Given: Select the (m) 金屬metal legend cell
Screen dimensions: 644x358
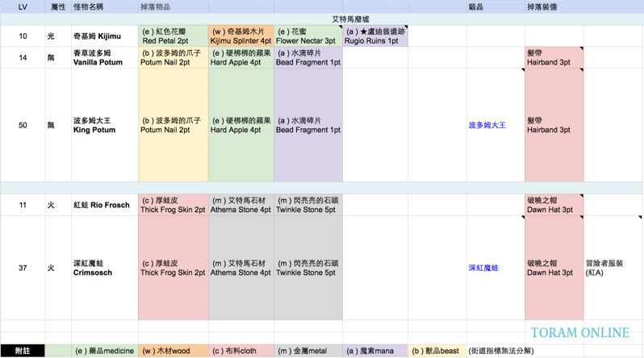Looking at the screenshot, I should pos(308,351).
